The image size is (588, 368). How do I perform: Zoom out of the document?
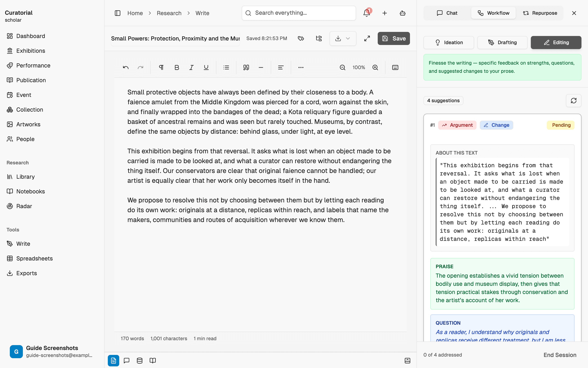(343, 67)
